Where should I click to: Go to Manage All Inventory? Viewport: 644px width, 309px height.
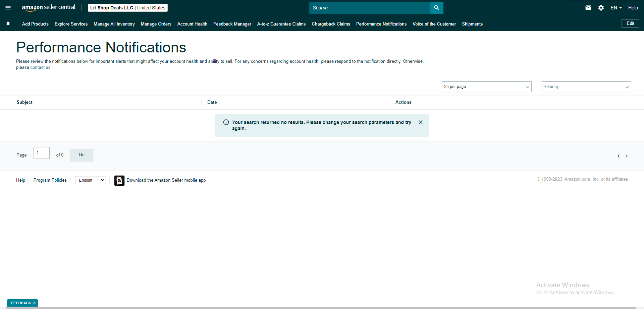(x=114, y=24)
